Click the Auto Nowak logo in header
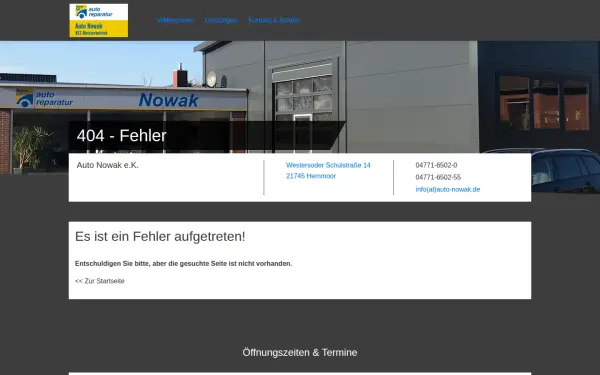 pyautogui.click(x=99, y=21)
